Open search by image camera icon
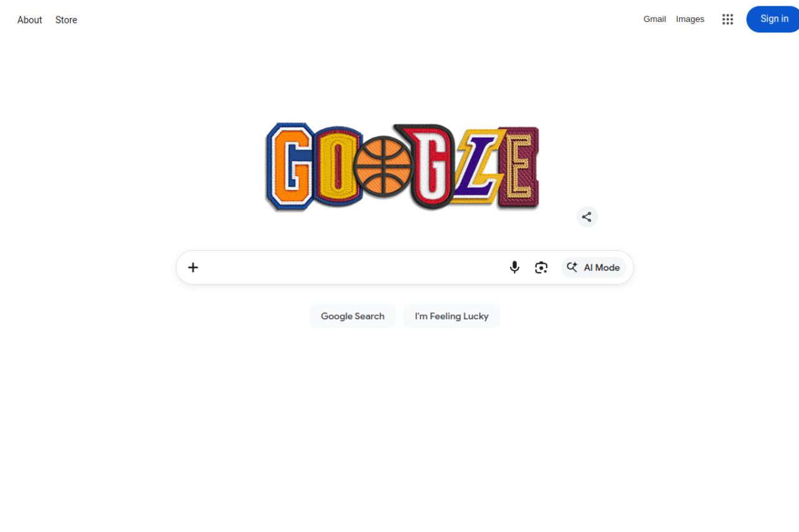799x532 pixels. [541, 268]
